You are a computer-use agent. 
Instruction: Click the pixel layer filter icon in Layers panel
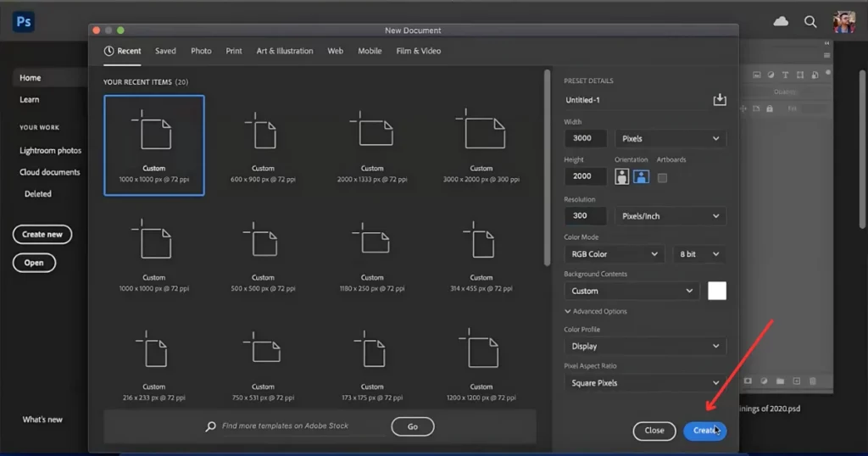pyautogui.click(x=757, y=75)
